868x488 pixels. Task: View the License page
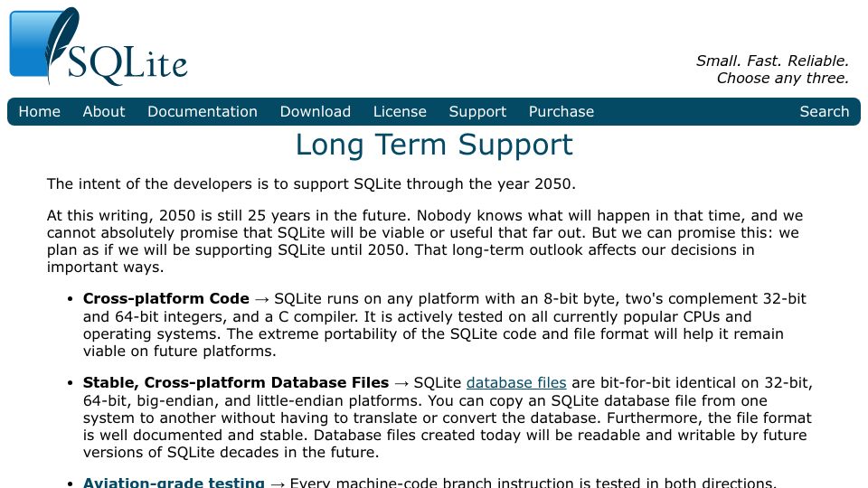pos(400,112)
